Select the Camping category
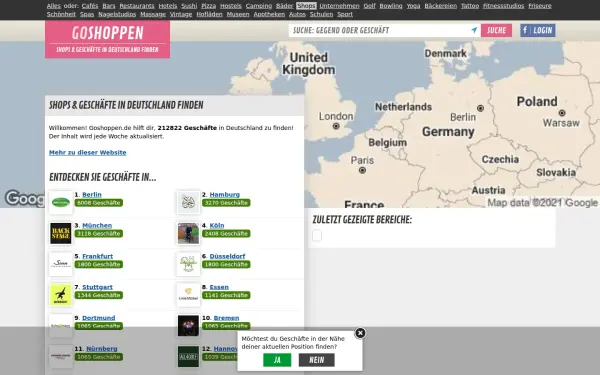Image resolution: width=600 pixels, height=375 pixels. 259,6
